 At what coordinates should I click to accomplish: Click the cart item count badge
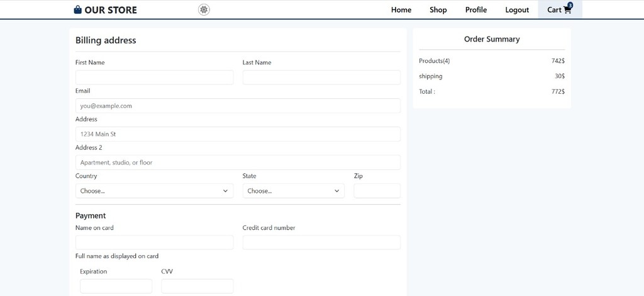570,5
